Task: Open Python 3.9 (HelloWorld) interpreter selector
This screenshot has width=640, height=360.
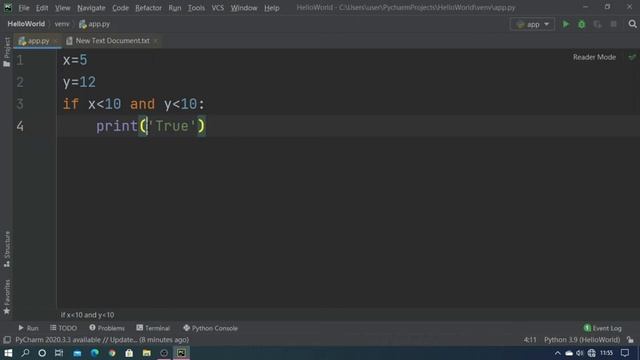Action: pyautogui.click(x=582, y=340)
